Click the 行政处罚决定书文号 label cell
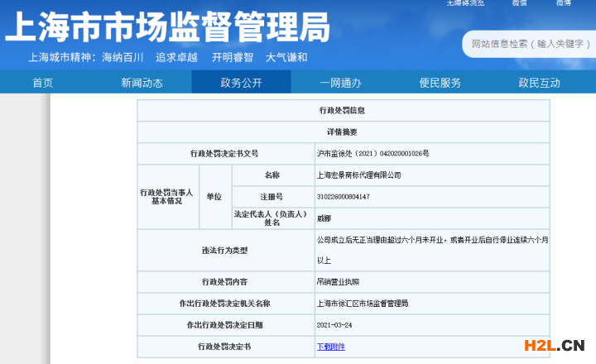596x364 pixels. point(224,154)
